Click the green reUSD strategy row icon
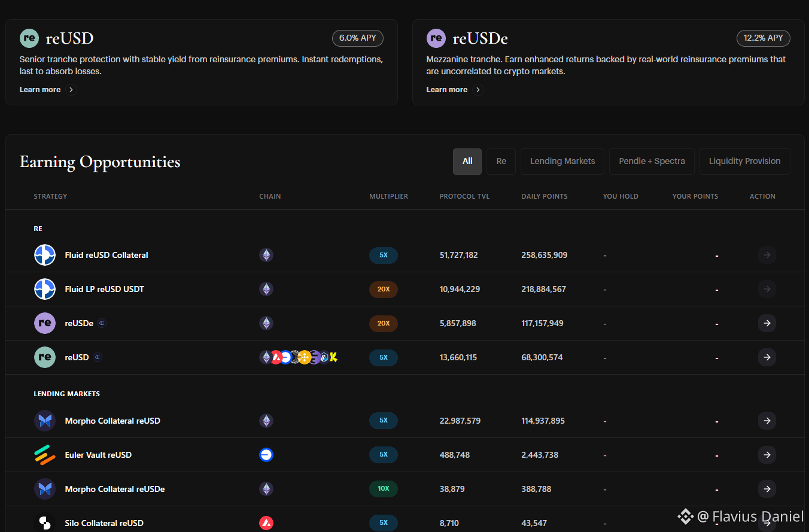The image size is (809, 532). (45, 357)
